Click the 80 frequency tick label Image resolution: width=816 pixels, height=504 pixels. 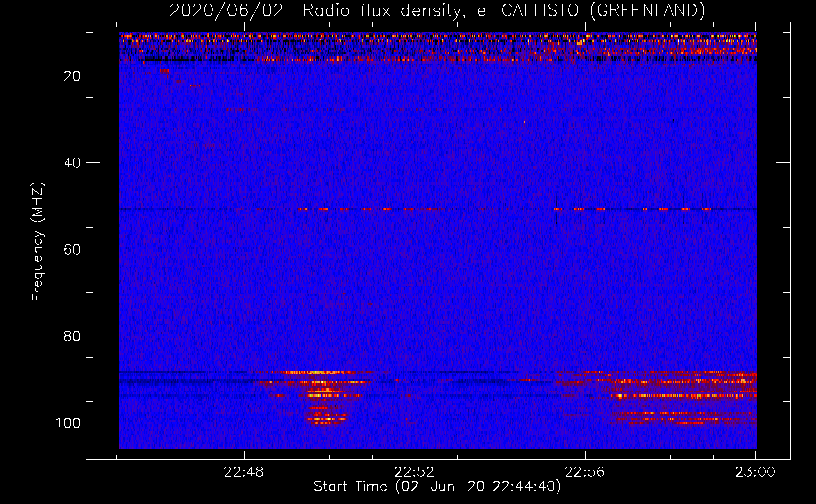72,336
